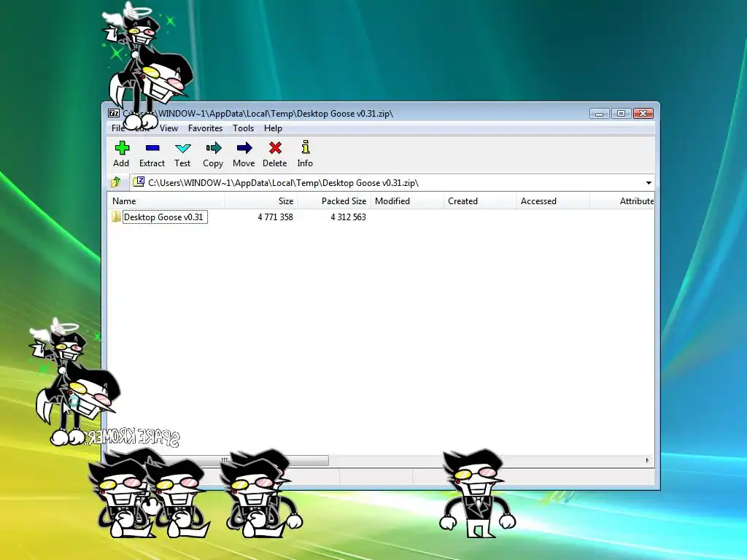The height and width of the screenshot is (560, 747).
Task: Sort by Modified column
Action: (407, 201)
